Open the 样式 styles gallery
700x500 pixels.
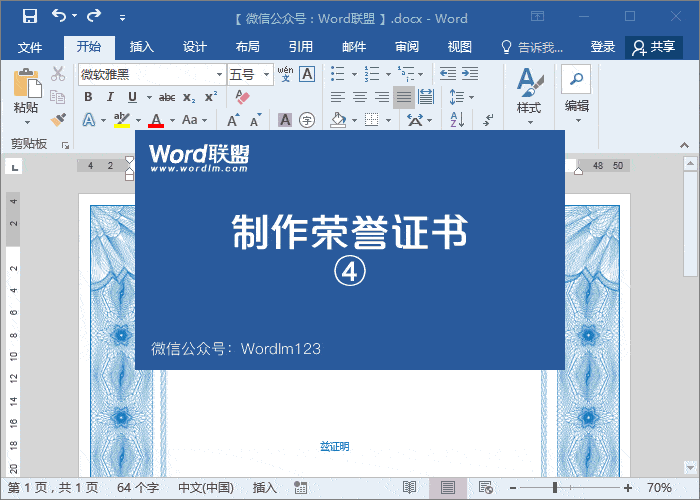coord(530,96)
